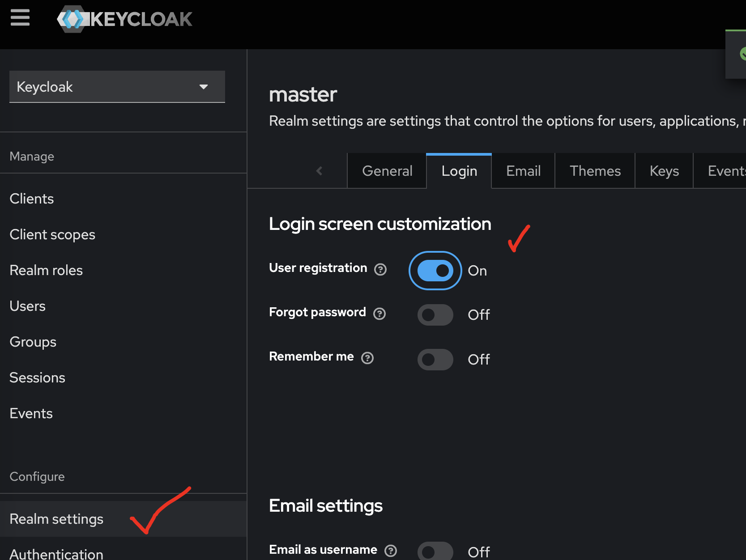Image resolution: width=746 pixels, height=560 pixels.
Task: Go to Users in the sidebar
Action: pos(124,306)
